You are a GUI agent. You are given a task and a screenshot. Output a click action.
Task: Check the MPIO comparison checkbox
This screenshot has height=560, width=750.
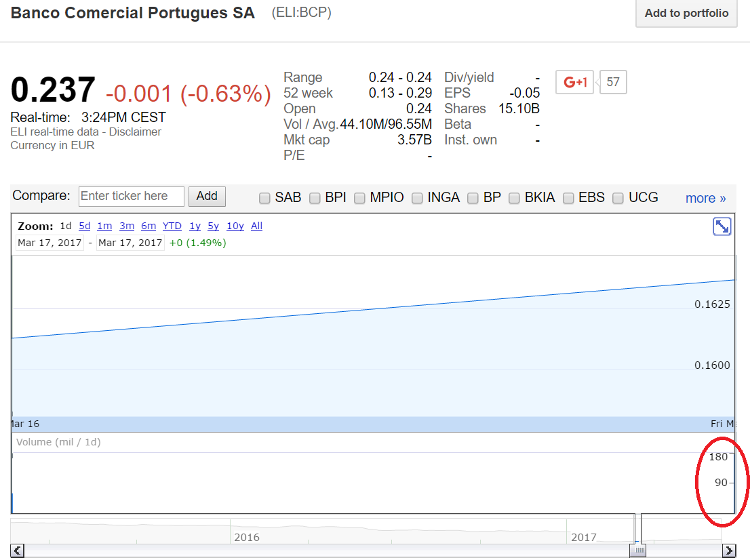click(359, 198)
